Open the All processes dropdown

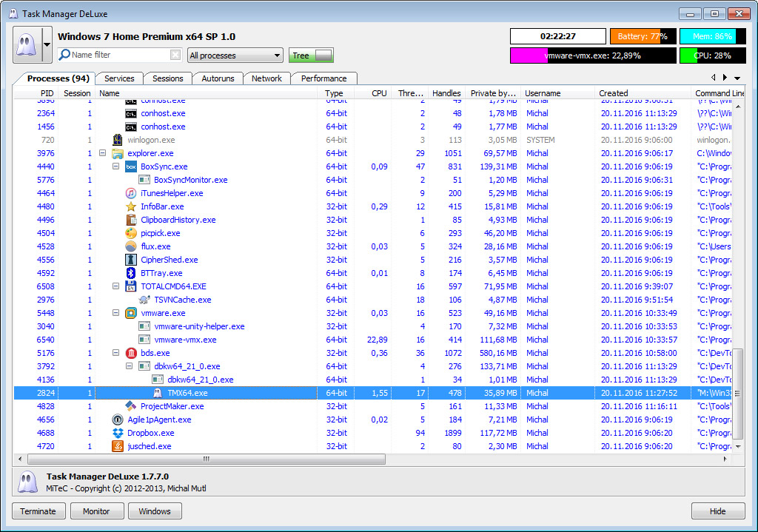click(x=235, y=55)
